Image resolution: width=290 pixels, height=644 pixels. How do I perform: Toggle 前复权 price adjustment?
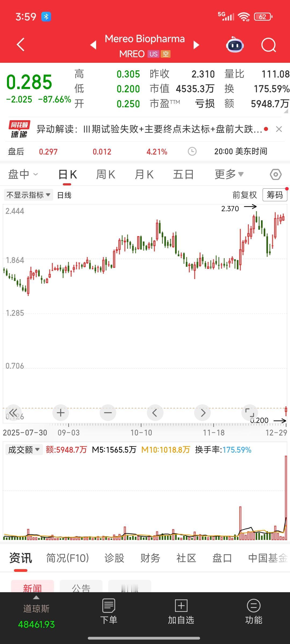tap(245, 195)
